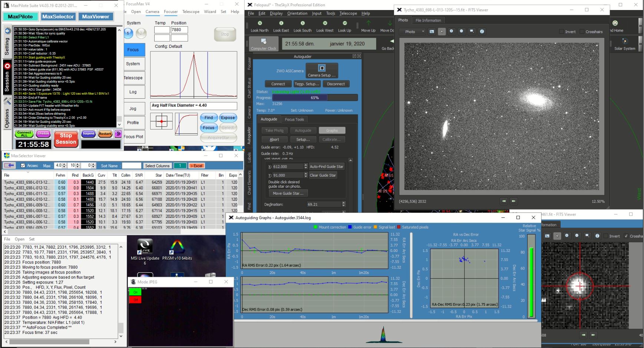Open the Orientation menu in TheSkyX
This screenshot has height=348, width=644.
297,13
